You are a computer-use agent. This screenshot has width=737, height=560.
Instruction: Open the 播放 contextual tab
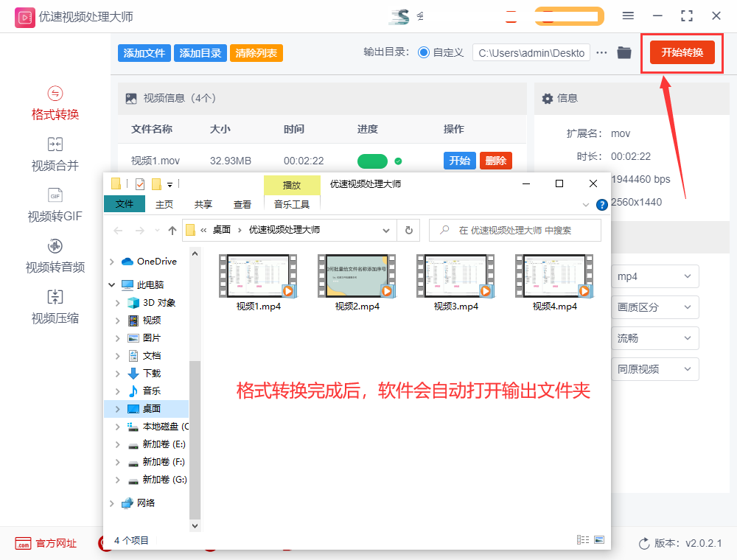pyautogui.click(x=292, y=185)
